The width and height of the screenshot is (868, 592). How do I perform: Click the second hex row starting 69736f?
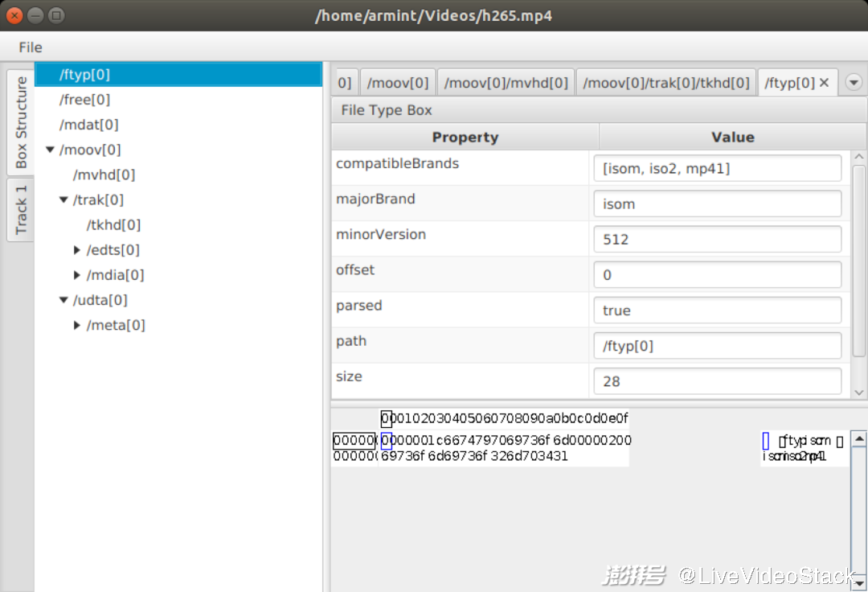point(474,456)
